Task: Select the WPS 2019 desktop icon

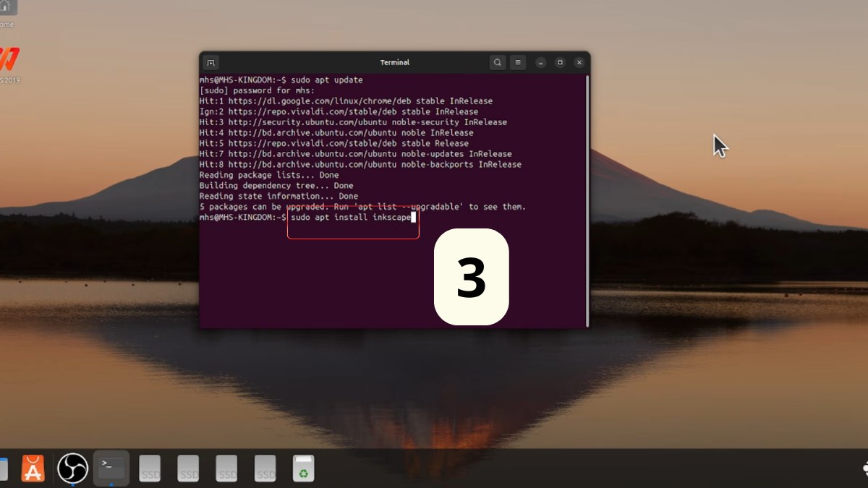Action: (x=9, y=61)
